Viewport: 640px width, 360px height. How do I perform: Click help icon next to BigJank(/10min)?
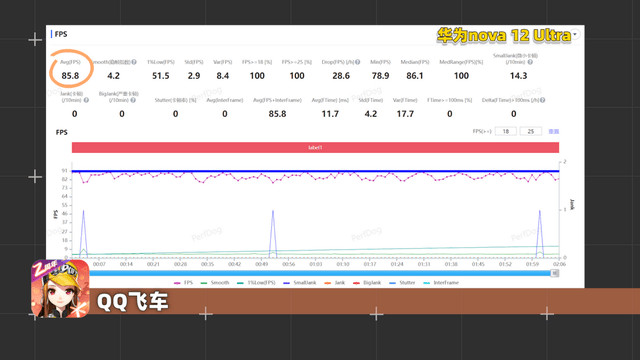[x=133, y=100]
